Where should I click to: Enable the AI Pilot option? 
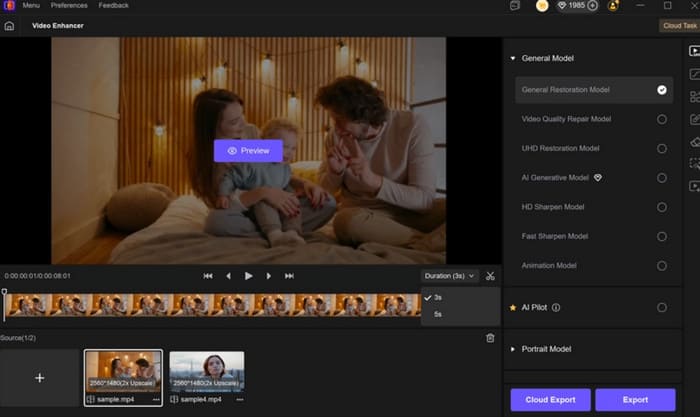662,307
